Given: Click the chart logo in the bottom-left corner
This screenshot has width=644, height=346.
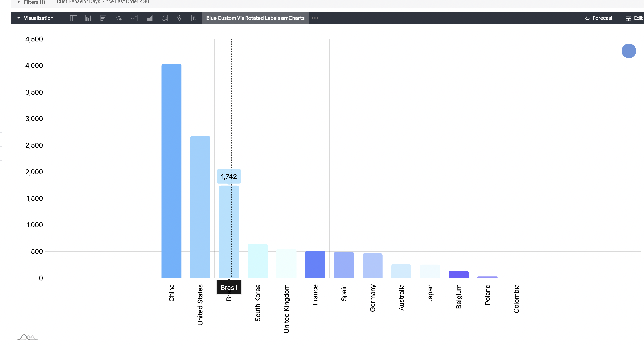Looking at the screenshot, I should [27, 338].
